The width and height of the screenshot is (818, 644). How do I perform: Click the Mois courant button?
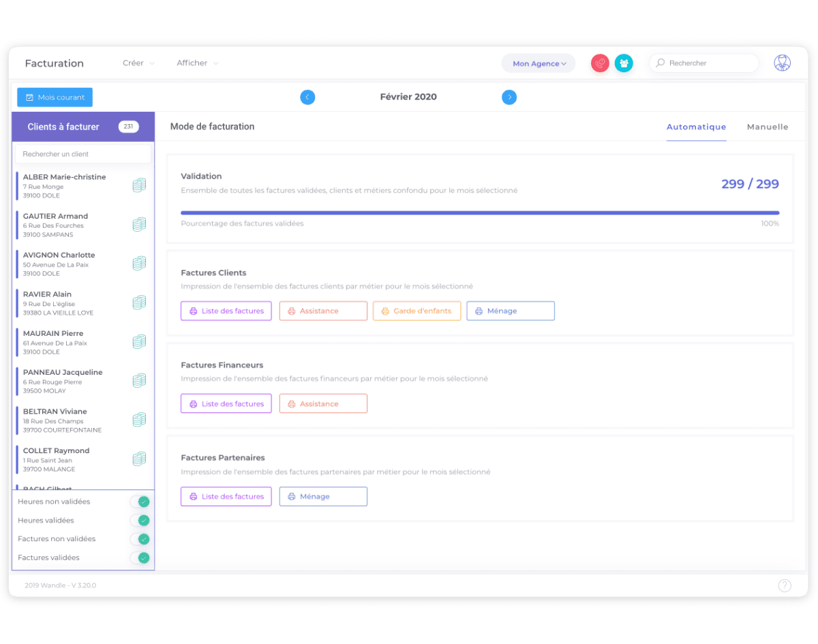pos(55,97)
